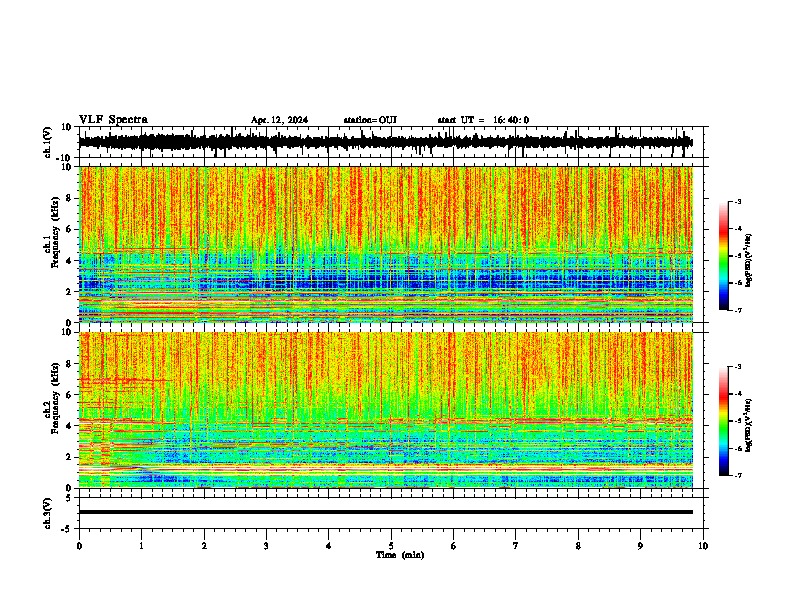This screenshot has width=792, height=612.
Task: Click the "-3" label on the ch.1 color scale
Action: (x=738, y=201)
